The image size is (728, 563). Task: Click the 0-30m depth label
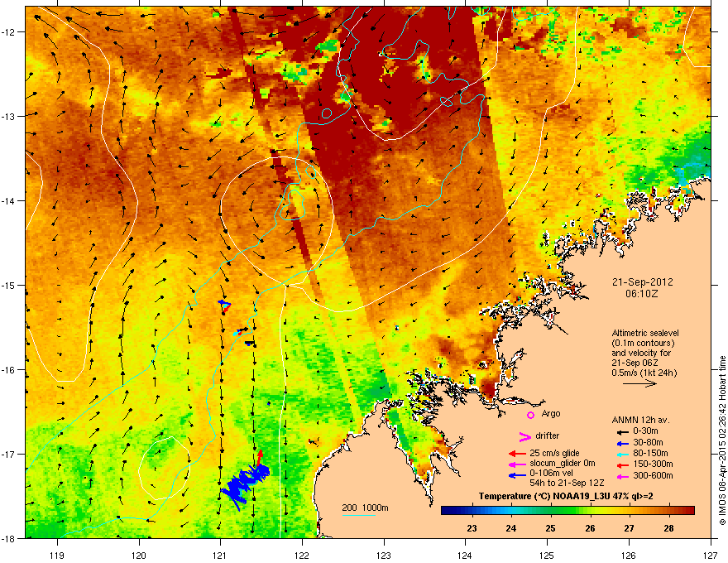tap(645, 431)
